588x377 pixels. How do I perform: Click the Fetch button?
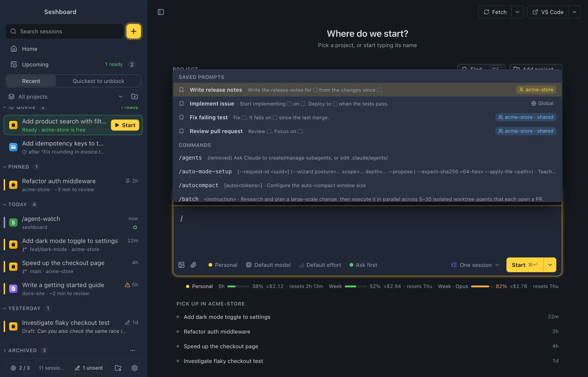(x=495, y=12)
